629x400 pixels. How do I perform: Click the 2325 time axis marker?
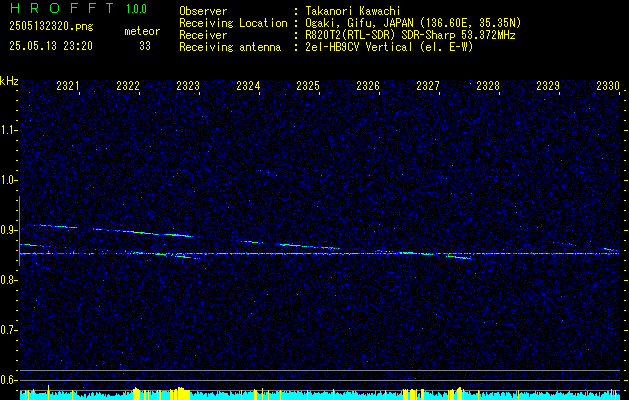coord(308,85)
